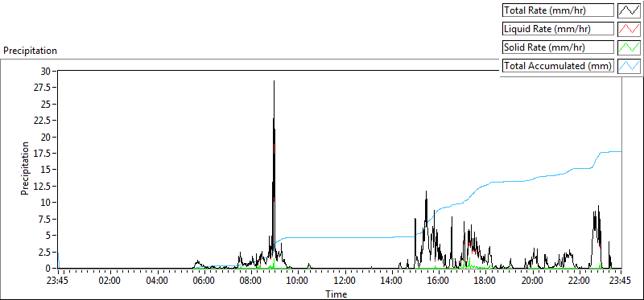Click the blue accumulated line plateau near 12:00
644x300 pixels.
(x=345, y=237)
